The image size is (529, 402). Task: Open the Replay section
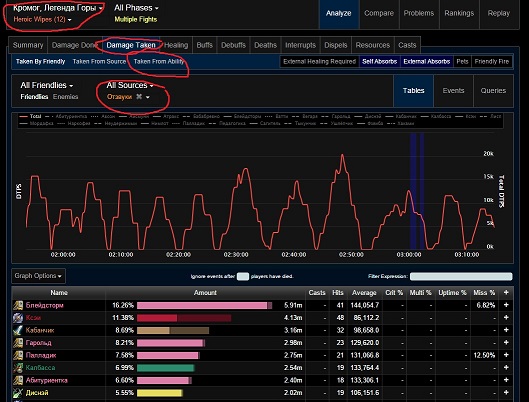[499, 13]
